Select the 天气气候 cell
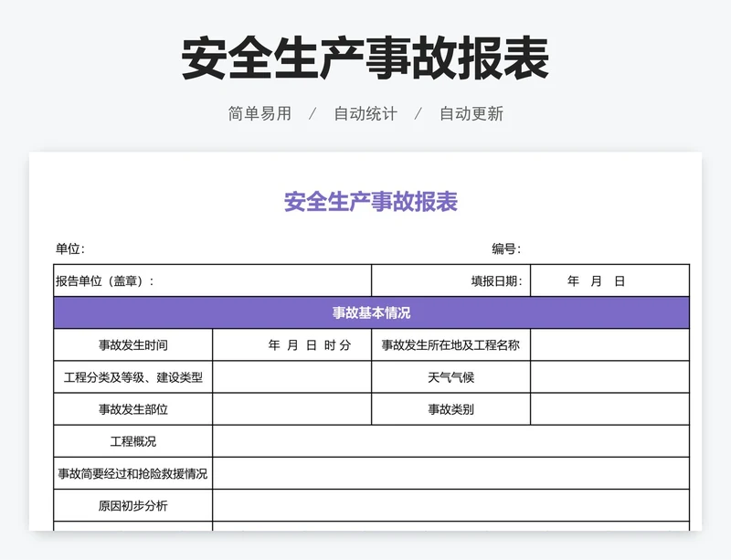 450,377
